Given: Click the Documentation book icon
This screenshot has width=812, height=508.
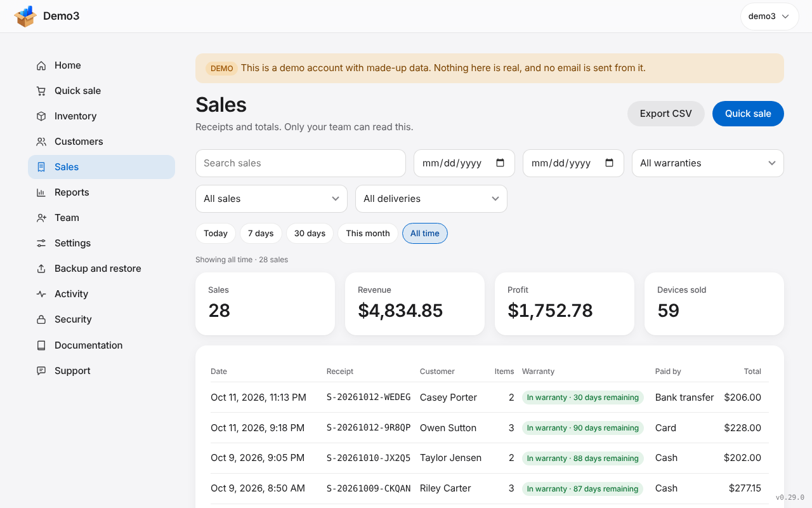Looking at the screenshot, I should [41, 345].
